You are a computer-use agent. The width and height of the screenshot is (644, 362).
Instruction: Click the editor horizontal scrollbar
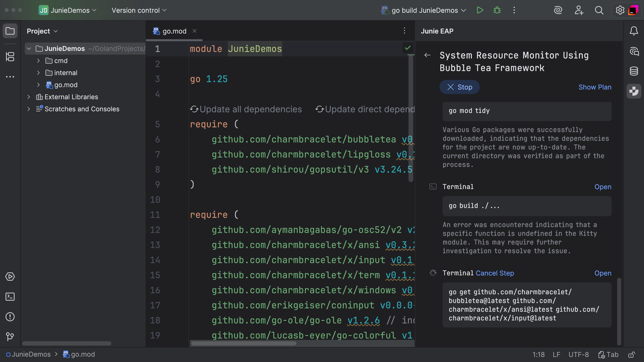[244, 344]
